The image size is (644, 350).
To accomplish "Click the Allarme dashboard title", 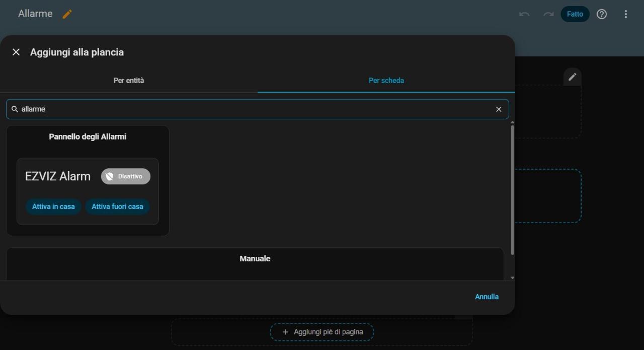I will [35, 14].
